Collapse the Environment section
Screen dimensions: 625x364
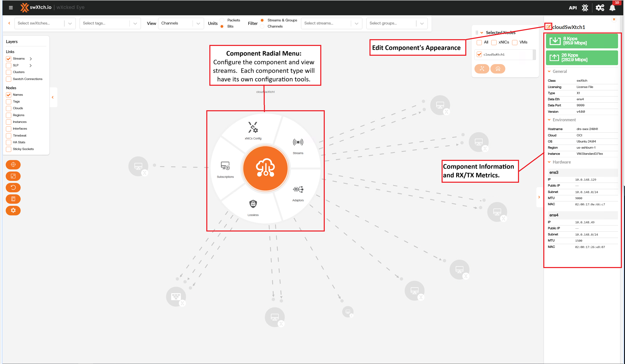coord(549,120)
